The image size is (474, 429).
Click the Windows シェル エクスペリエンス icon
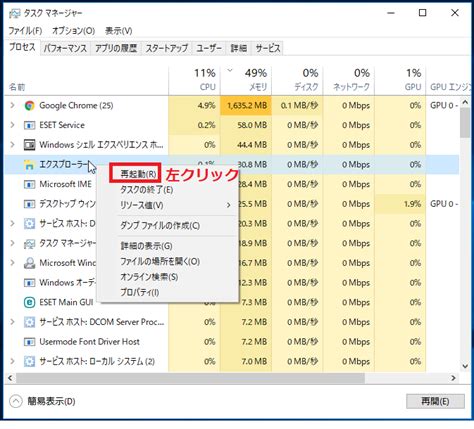(x=29, y=145)
